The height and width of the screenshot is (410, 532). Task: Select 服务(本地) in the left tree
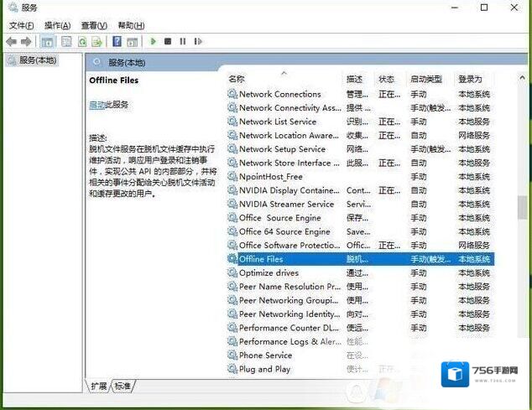(x=38, y=60)
